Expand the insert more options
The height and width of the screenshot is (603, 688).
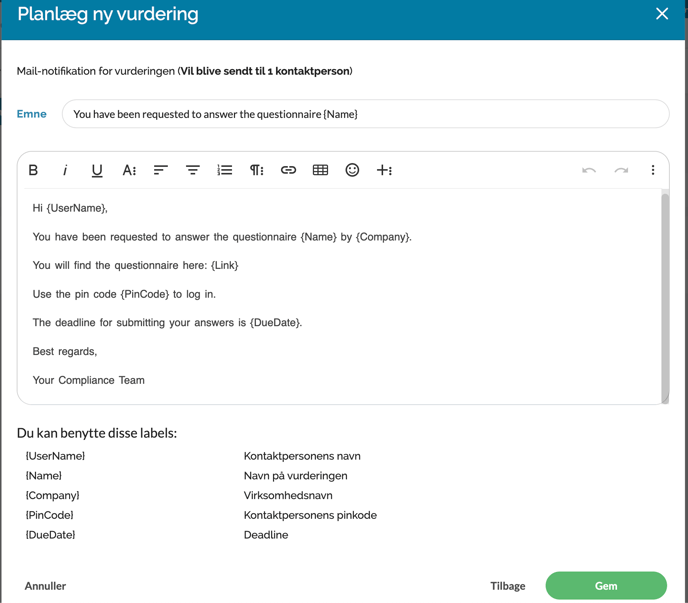pyautogui.click(x=384, y=170)
